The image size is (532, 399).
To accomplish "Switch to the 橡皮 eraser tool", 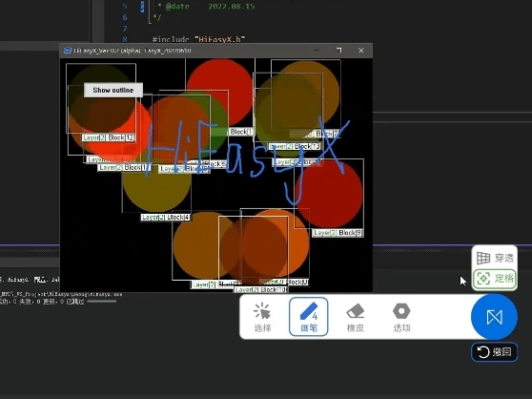I will [356, 317].
